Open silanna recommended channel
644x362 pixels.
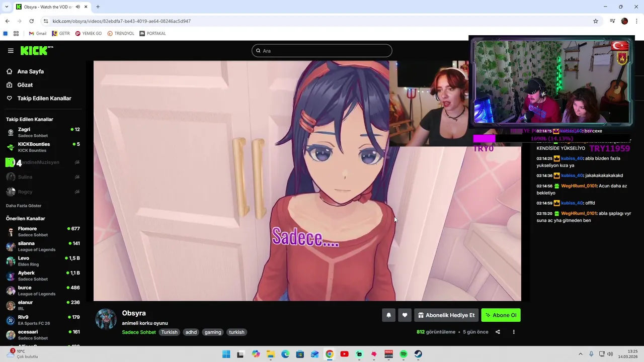43,246
